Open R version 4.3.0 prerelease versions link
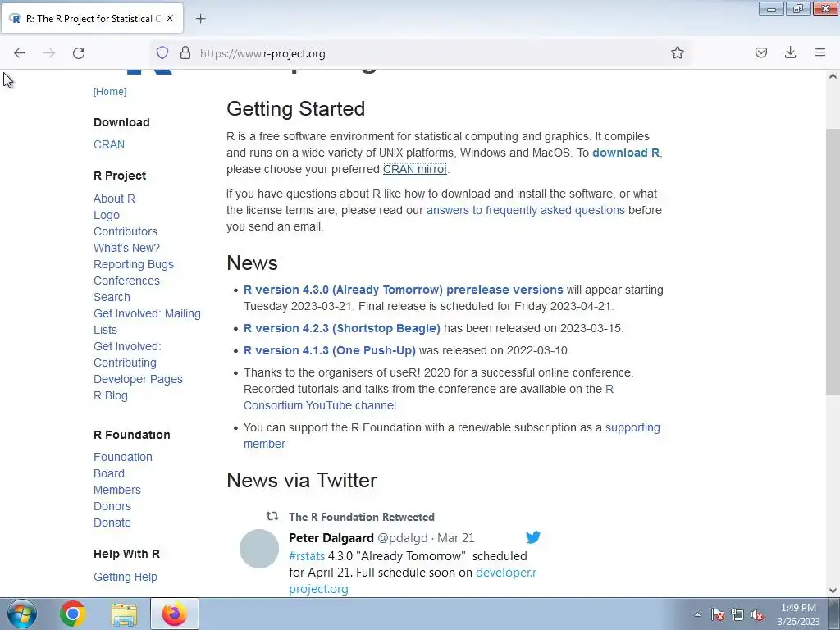The height and width of the screenshot is (630, 840). (x=404, y=290)
